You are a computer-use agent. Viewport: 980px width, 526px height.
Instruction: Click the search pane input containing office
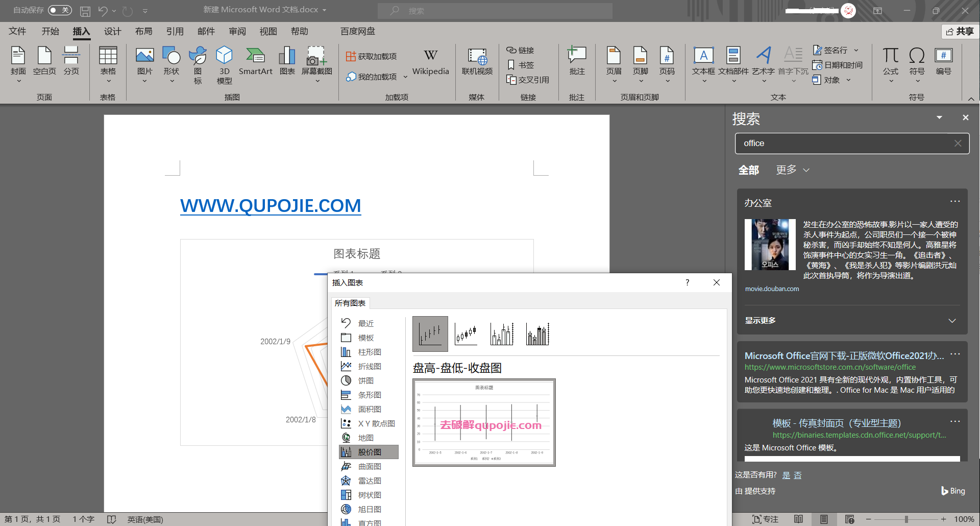point(852,144)
